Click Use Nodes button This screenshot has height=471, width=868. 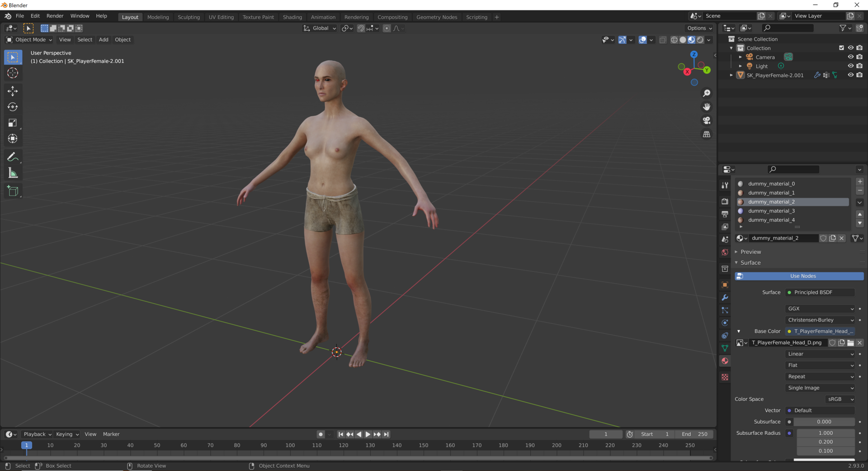[x=799, y=276]
